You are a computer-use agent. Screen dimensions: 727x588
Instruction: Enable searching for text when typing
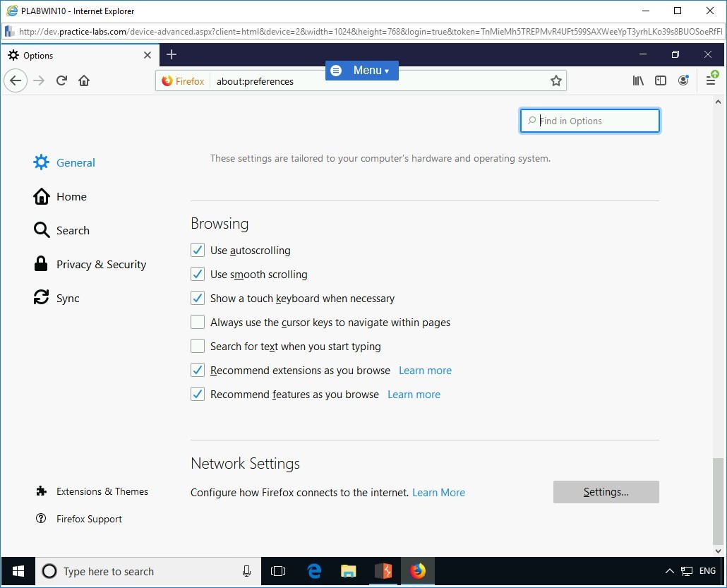[197, 346]
